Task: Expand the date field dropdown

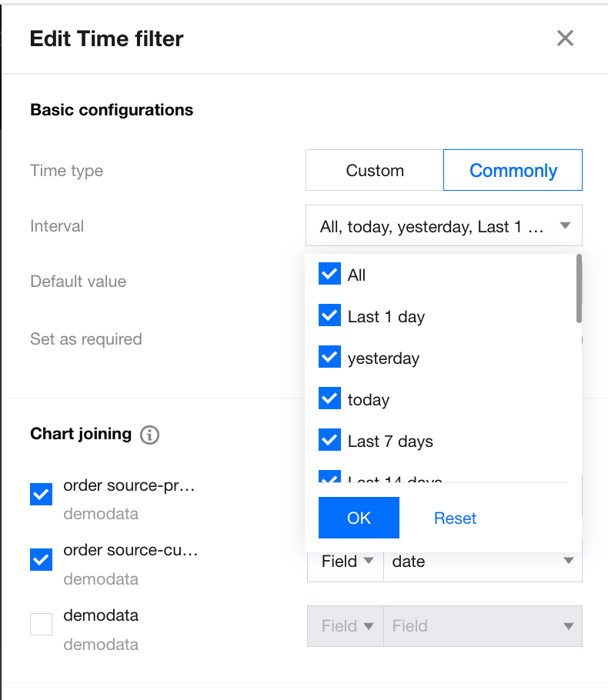Action: 483,562
